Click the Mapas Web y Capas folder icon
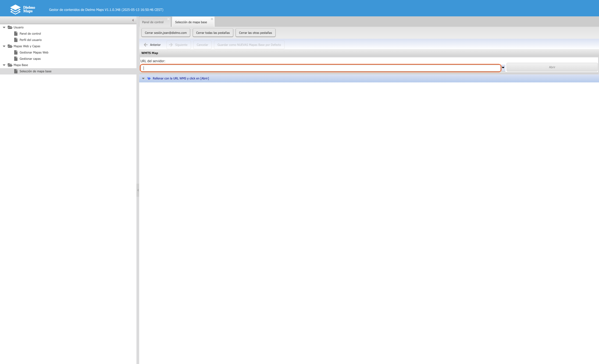 coord(10,46)
